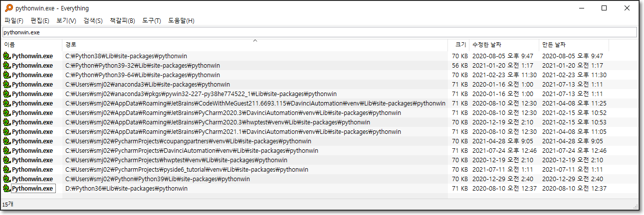Click path containing CodeWithMeGuest211.6693.115
The image size is (644, 215).
pyautogui.click(x=255, y=104)
